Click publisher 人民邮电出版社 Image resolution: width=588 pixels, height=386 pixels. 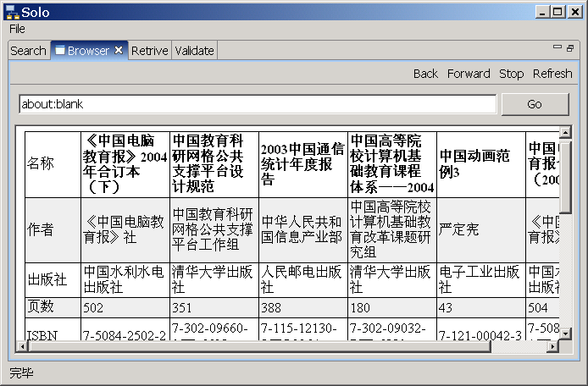pyautogui.click(x=303, y=280)
